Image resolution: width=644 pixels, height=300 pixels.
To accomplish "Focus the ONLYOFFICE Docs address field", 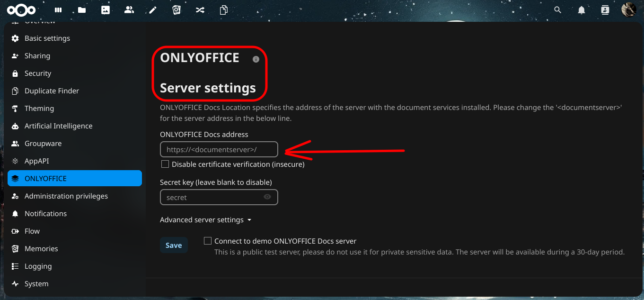I will pos(219,149).
